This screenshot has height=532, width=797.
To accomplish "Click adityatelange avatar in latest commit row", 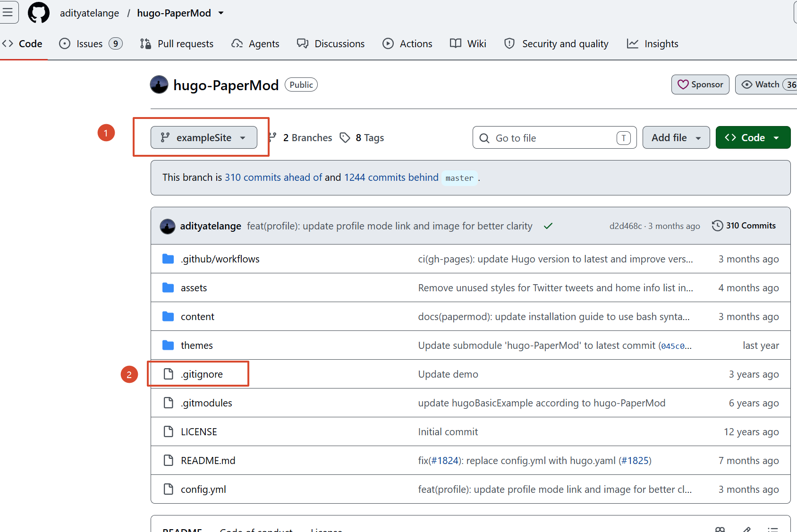I will (168, 226).
